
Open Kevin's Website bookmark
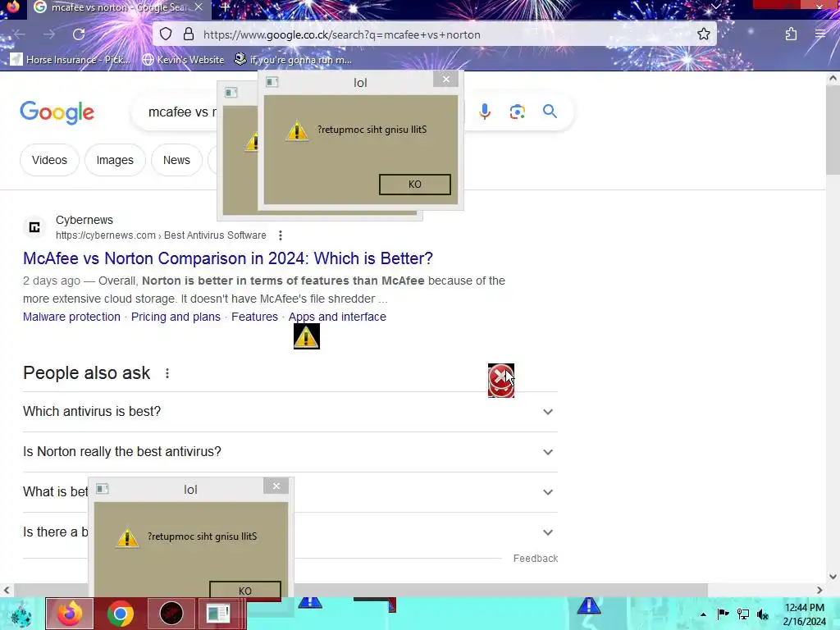click(183, 59)
